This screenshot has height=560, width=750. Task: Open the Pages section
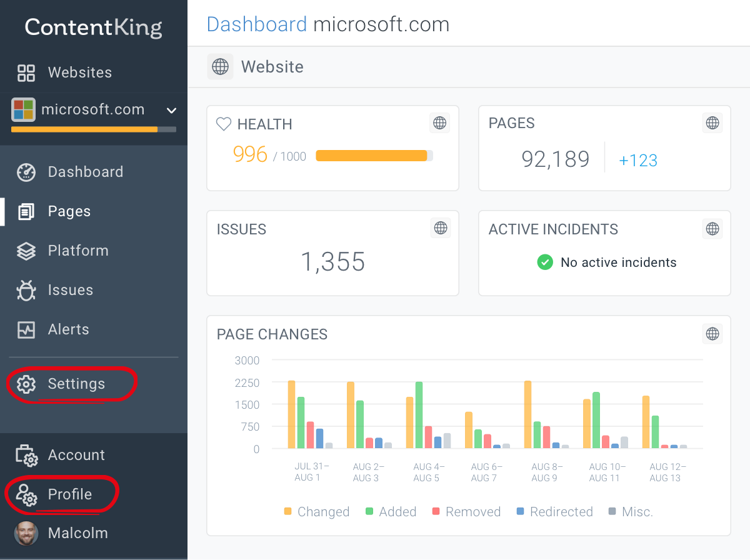click(69, 211)
